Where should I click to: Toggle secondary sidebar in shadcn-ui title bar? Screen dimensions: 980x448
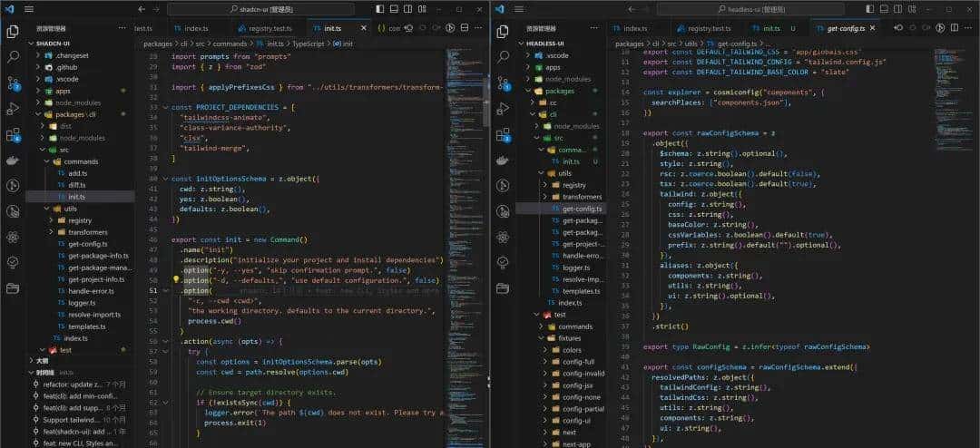pyautogui.click(x=407, y=9)
